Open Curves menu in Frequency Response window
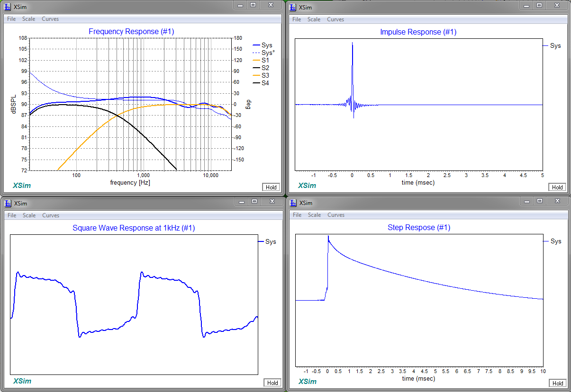 (50, 19)
